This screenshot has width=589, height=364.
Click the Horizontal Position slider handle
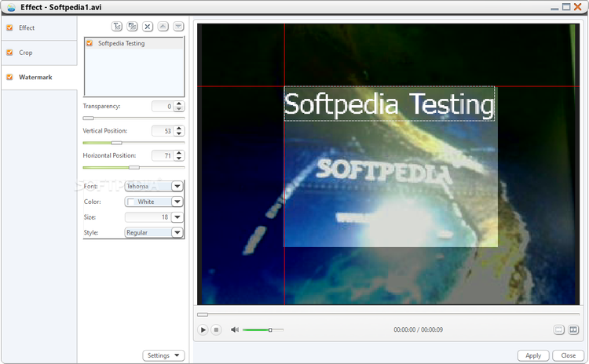point(134,167)
